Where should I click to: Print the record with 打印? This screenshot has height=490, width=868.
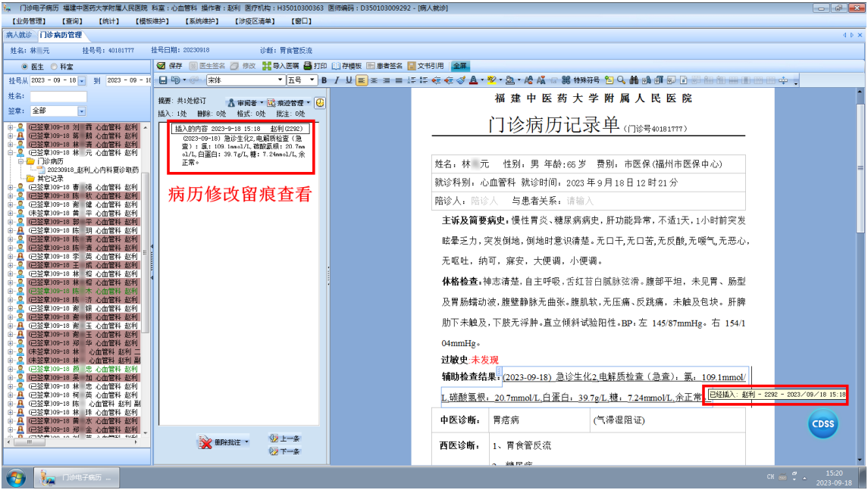coord(315,66)
